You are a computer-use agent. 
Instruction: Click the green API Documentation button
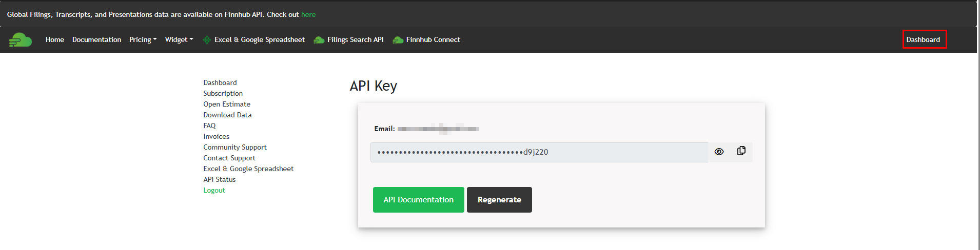(x=419, y=200)
